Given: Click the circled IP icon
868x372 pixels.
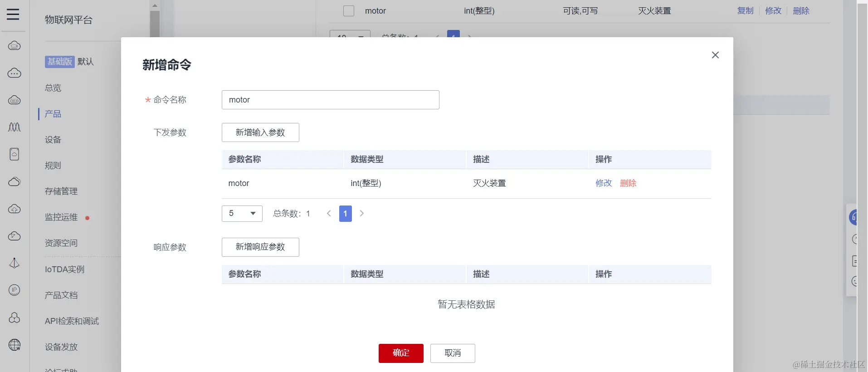Looking at the screenshot, I should tap(15, 290).
